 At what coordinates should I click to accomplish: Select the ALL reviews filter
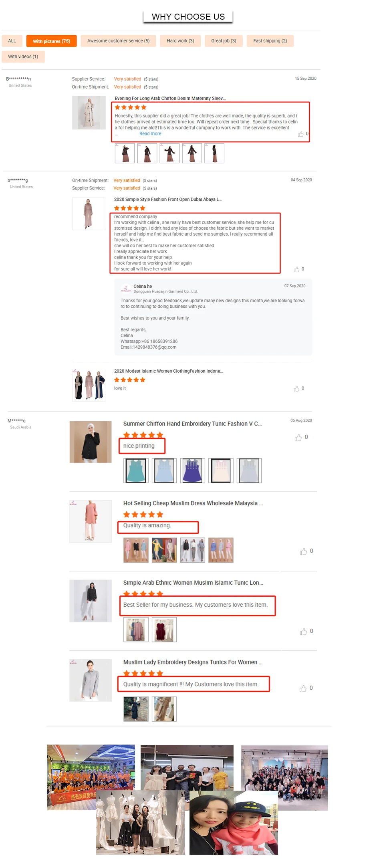12,41
